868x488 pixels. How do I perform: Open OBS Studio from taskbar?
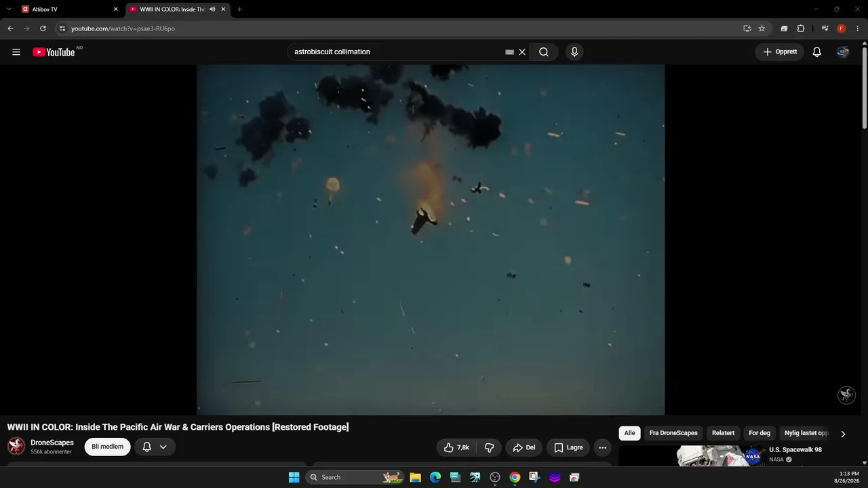(495, 477)
